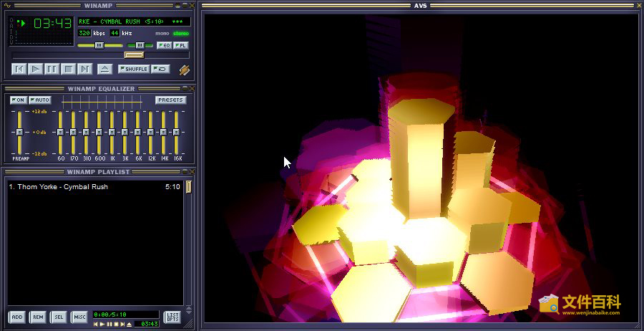
Task: Click playlist 0:00/5:10 selection time display
Action: (x=125, y=315)
